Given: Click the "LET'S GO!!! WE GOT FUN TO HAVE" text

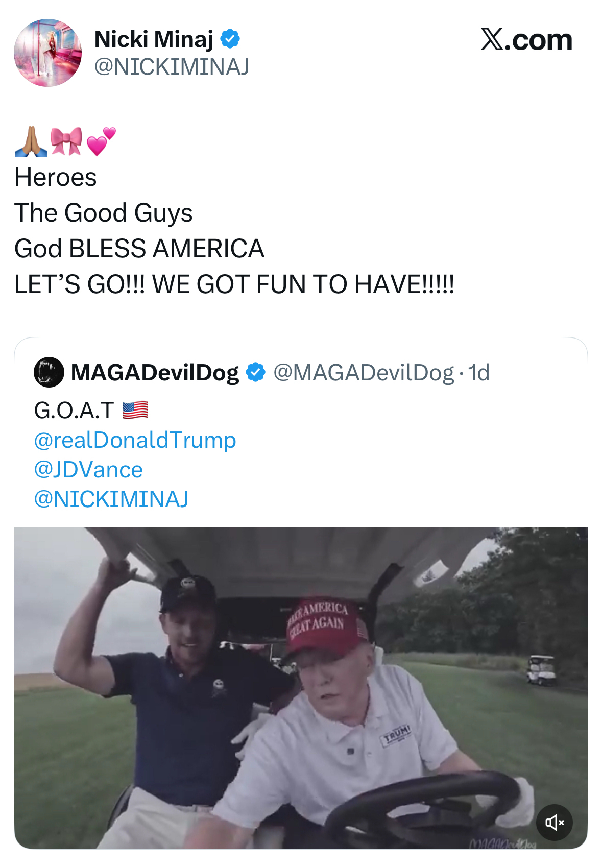Looking at the screenshot, I should (x=234, y=284).
